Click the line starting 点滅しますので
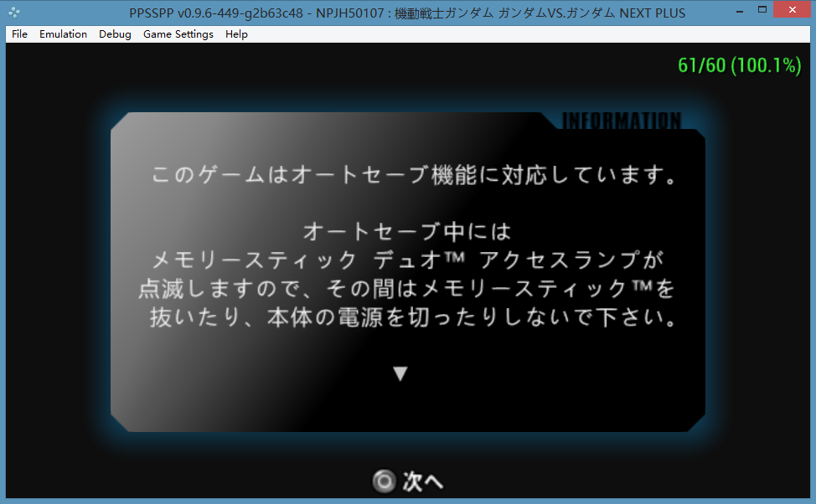The image size is (816, 504). coord(406,288)
